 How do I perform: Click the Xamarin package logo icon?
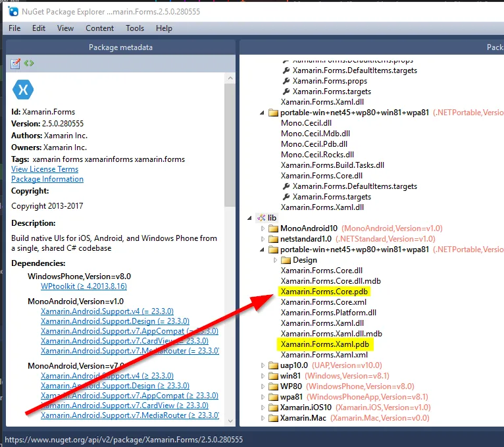click(23, 90)
